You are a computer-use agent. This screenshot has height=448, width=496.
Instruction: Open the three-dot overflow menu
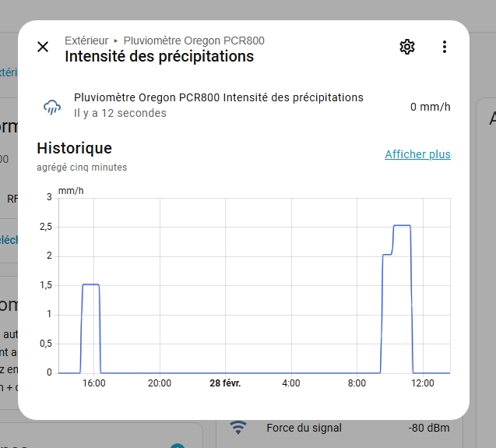445,47
